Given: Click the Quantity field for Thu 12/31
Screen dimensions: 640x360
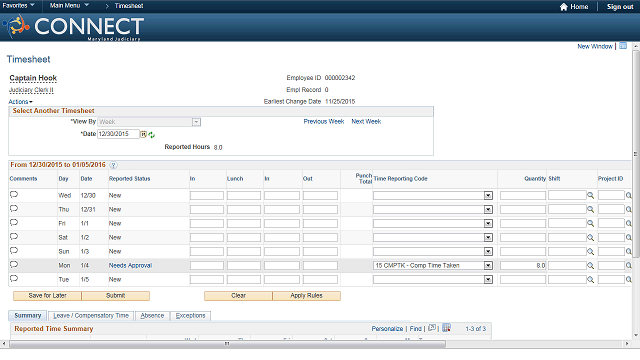Looking at the screenshot, I should (x=523, y=209).
